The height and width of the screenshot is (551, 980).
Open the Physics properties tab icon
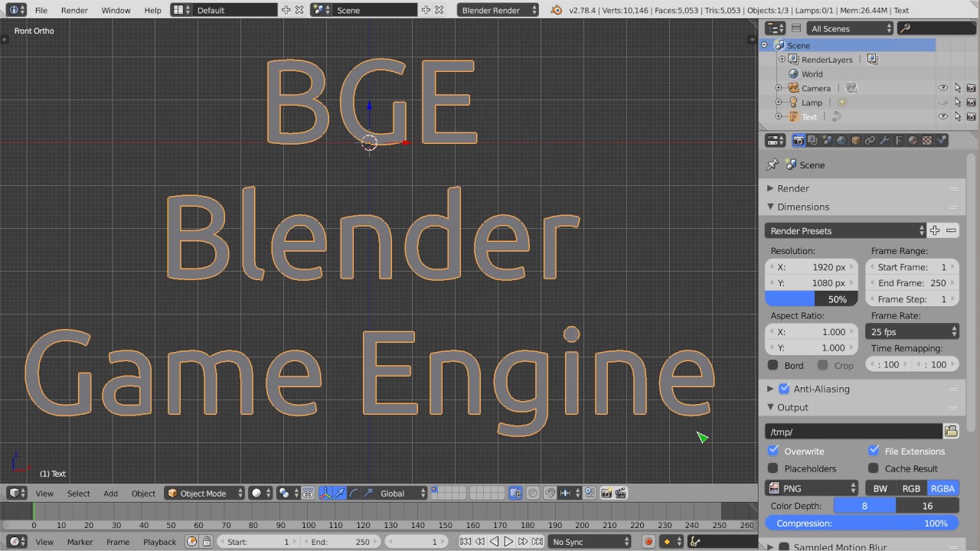tap(942, 141)
